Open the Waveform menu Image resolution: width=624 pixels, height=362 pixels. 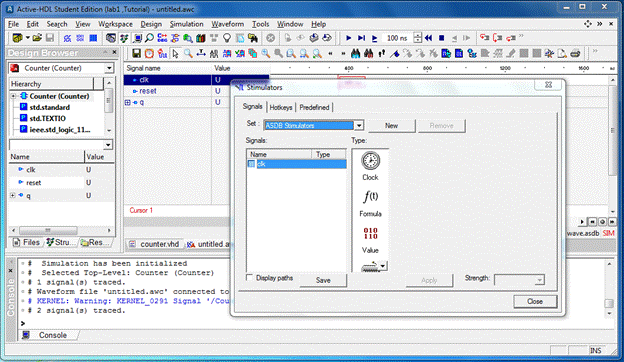pos(228,24)
